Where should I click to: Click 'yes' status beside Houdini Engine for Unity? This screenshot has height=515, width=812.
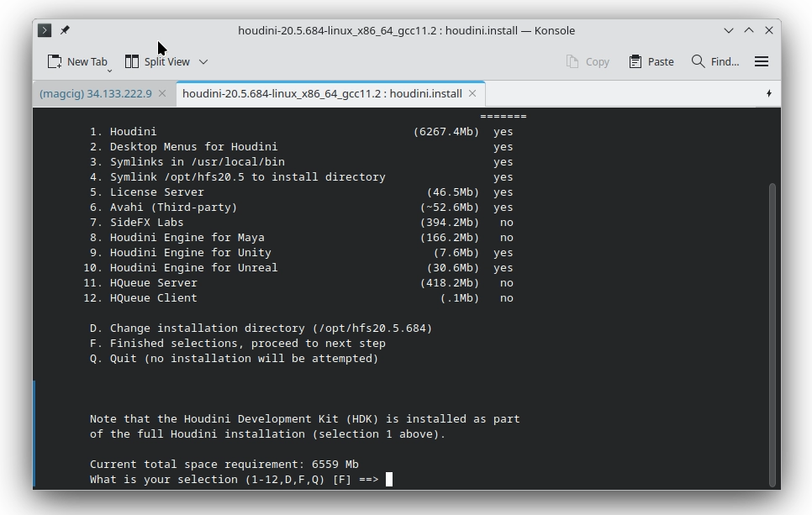[504, 253]
